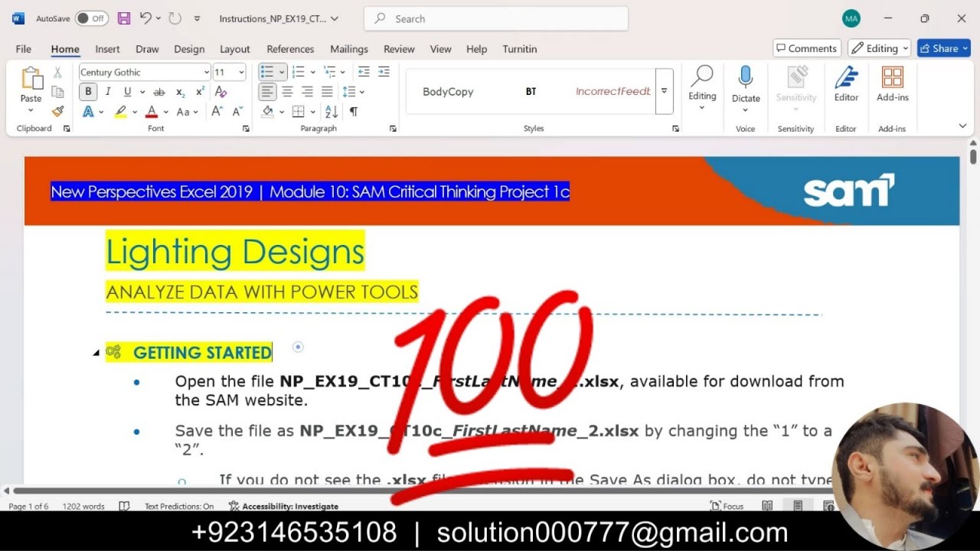This screenshot has width=980, height=551.
Task: Expand the numbering list dropdown arrow
Action: tap(312, 72)
